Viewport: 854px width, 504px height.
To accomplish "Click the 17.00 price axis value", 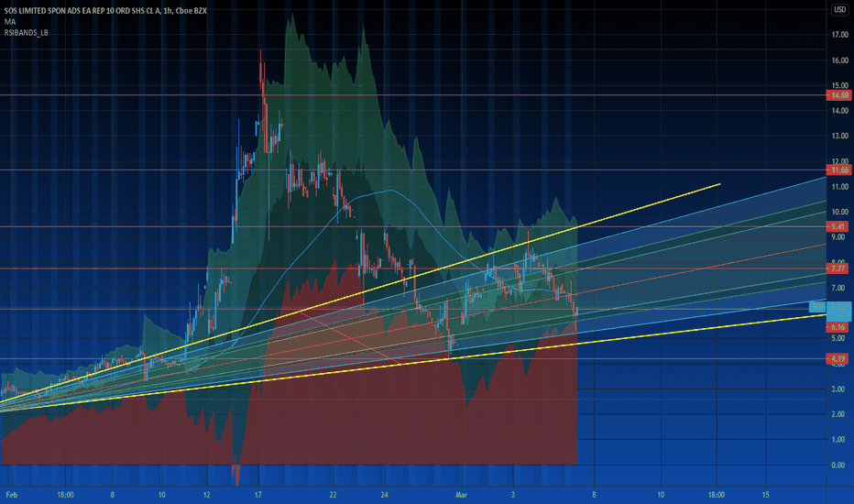I will [839, 35].
